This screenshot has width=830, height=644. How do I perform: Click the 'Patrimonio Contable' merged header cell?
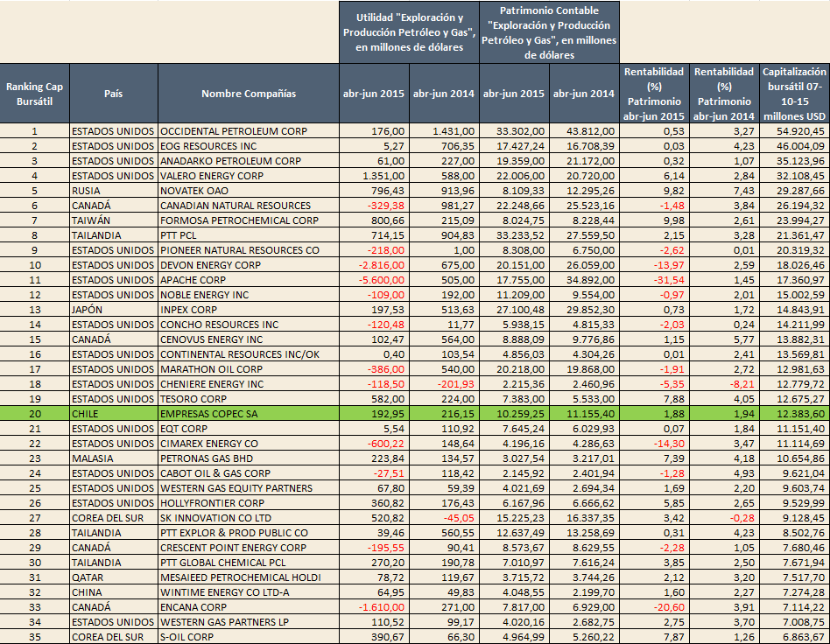[x=550, y=32]
